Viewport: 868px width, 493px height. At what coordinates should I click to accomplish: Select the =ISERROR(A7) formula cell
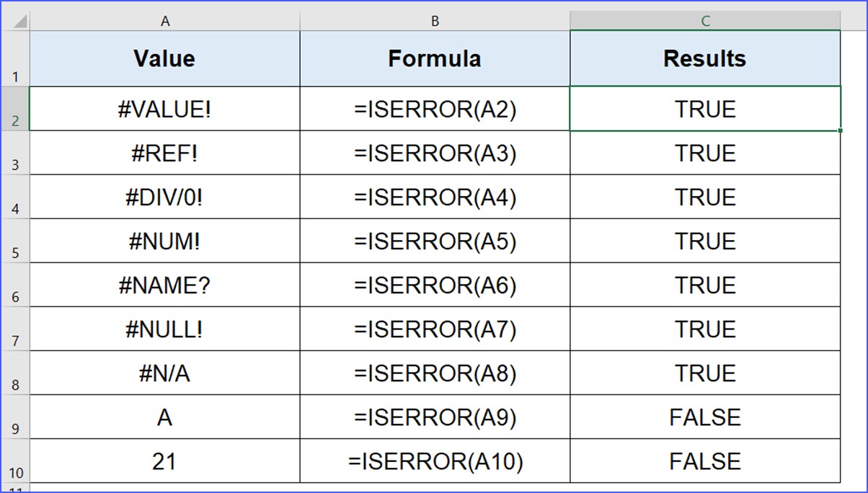pos(435,329)
